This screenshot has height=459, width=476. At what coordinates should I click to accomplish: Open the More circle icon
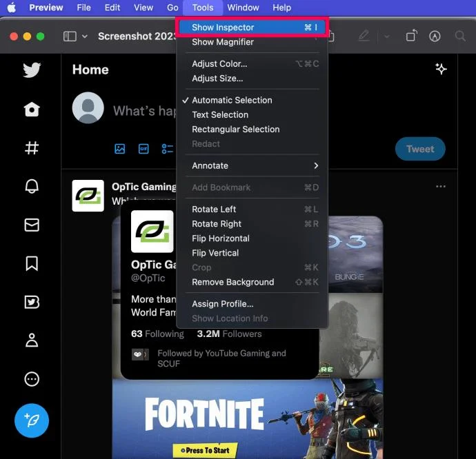(x=32, y=379)
